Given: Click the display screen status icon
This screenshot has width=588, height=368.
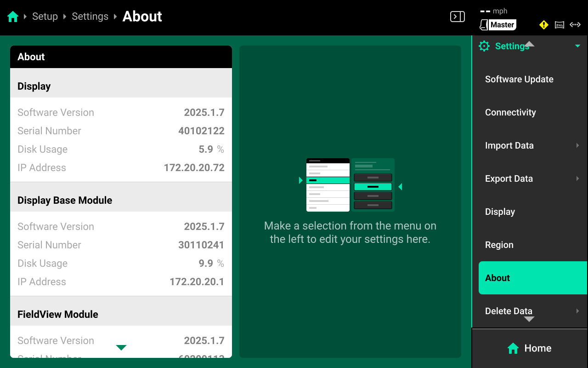Looking at the screenshot, I should coord(560,25).
